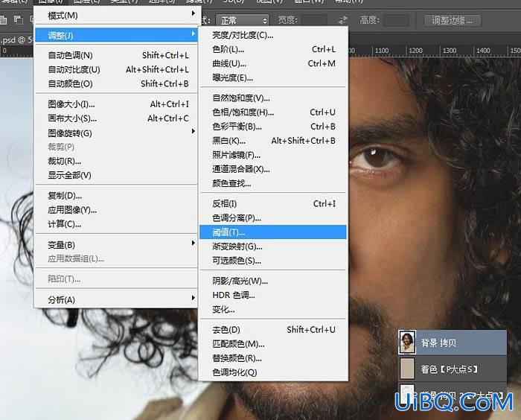The width and height of the screenshot is (521, 420).
Task: Open 色彩平衡(B)... adjustment
Action: tap(273, 127)
